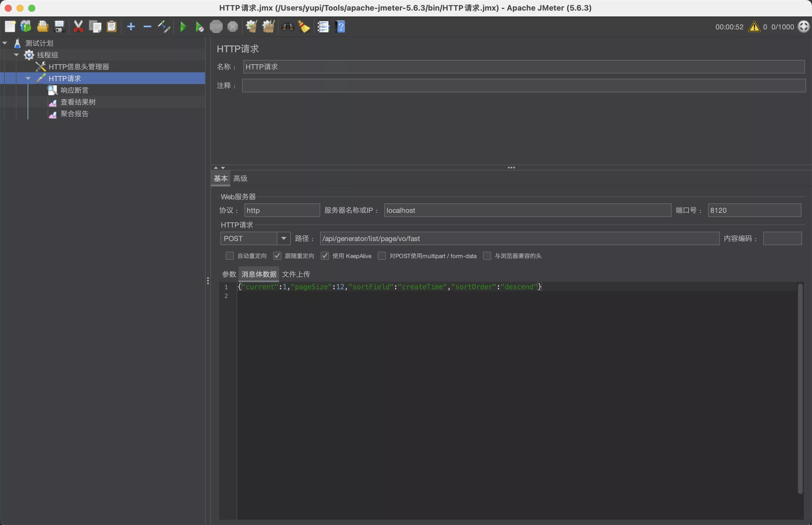The image size is (812, 525).
Task: Collapse the HTTP请求 tree node arrow
Action: click(28, 78)
